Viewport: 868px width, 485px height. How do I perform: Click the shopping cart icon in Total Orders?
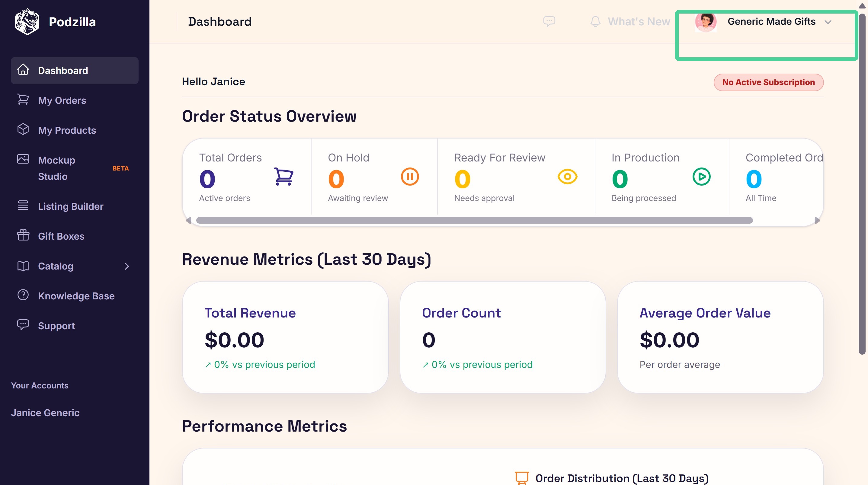(284, 177)
